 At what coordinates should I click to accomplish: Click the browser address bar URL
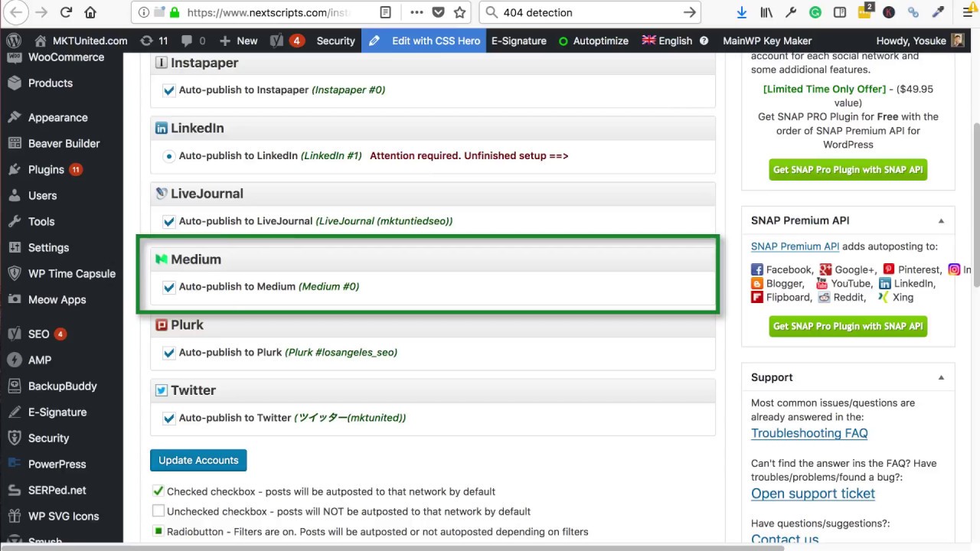pyautogui.click(x=268, y=12)
